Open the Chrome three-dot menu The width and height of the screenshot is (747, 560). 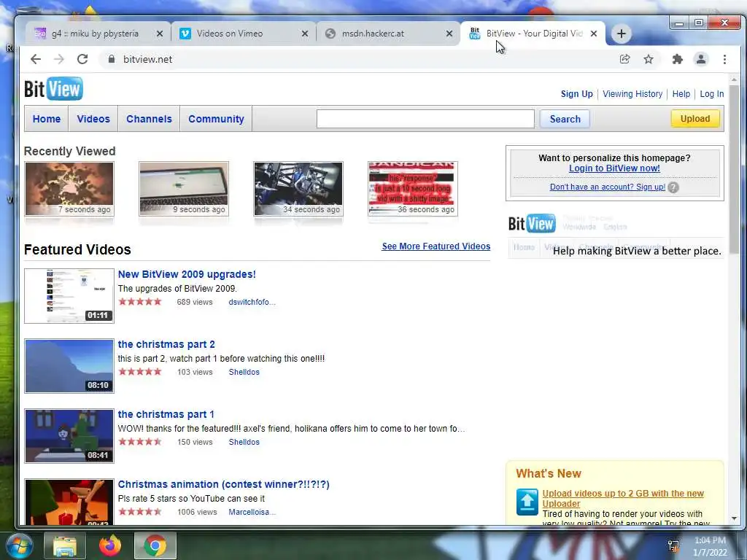[x=724, y=59]
